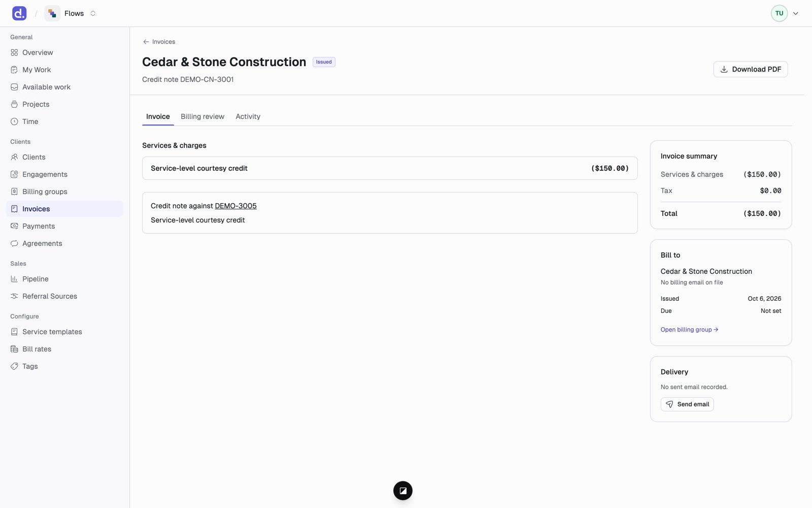Click the Bill rates icon
The width and height of the screenshot is (812, 508).
[14, 349]
